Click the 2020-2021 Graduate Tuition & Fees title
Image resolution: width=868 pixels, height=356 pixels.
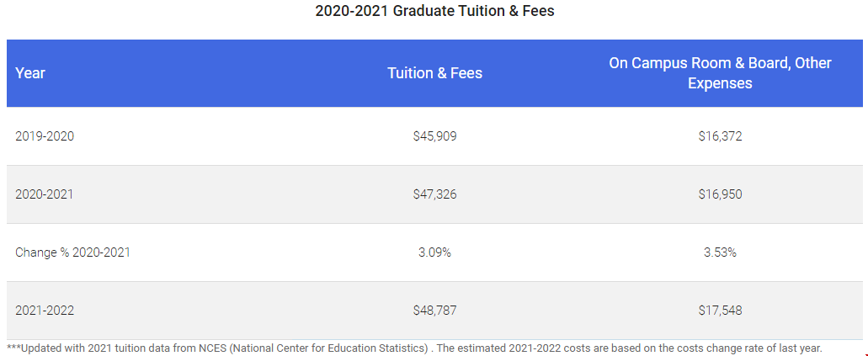[434, 10]
